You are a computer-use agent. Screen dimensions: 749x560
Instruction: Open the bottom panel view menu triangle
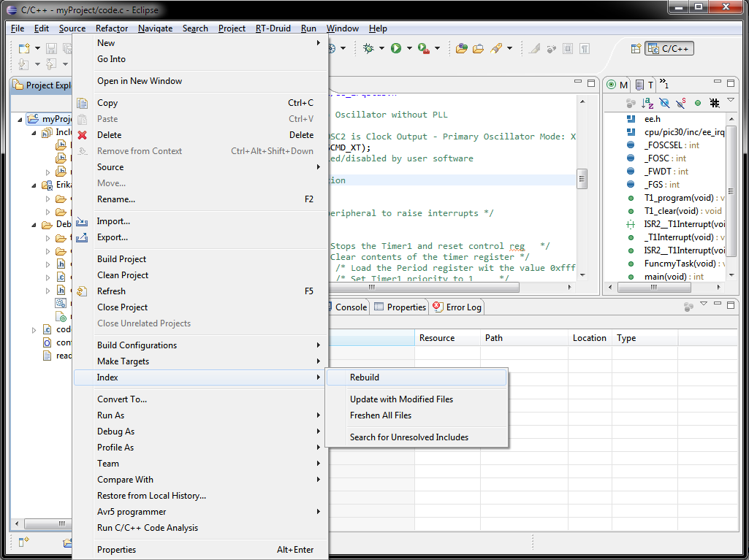click(703, 304)
